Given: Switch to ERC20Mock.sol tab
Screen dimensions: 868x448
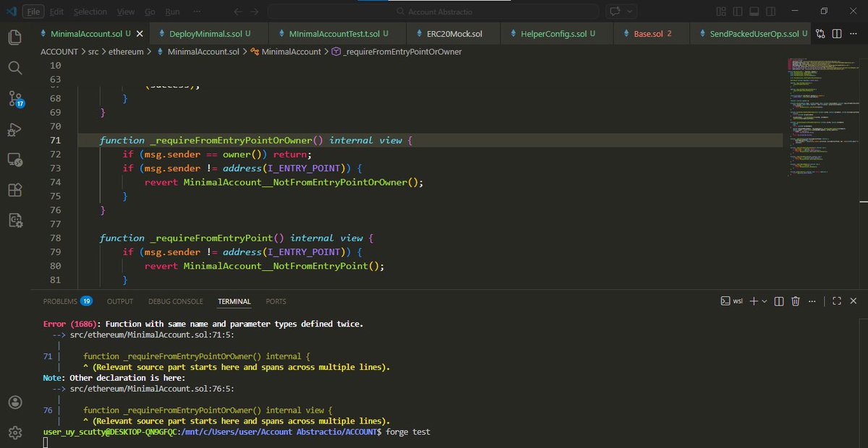Looking at the screenshot, I should (454, 34).
